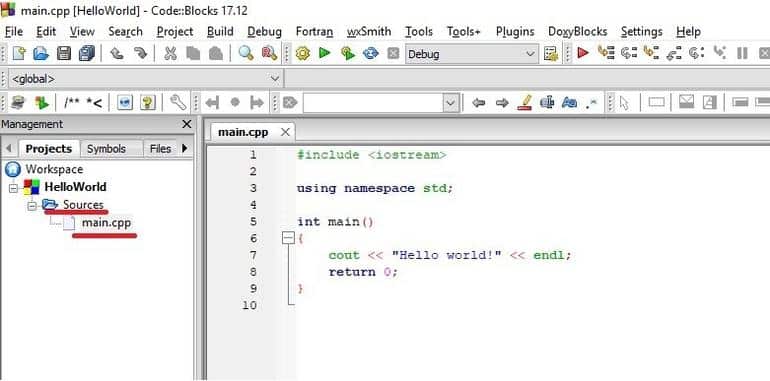
Task: Open the Plugins menu
Action: point(515,32)
